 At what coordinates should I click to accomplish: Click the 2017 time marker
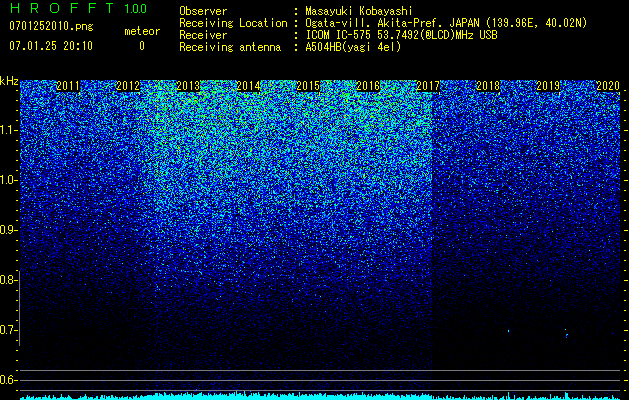428,85
